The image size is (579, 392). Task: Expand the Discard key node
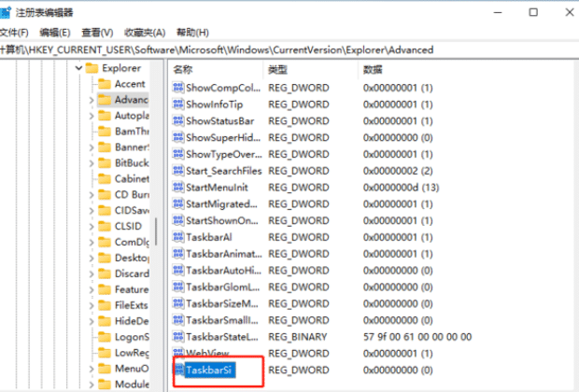92,273
